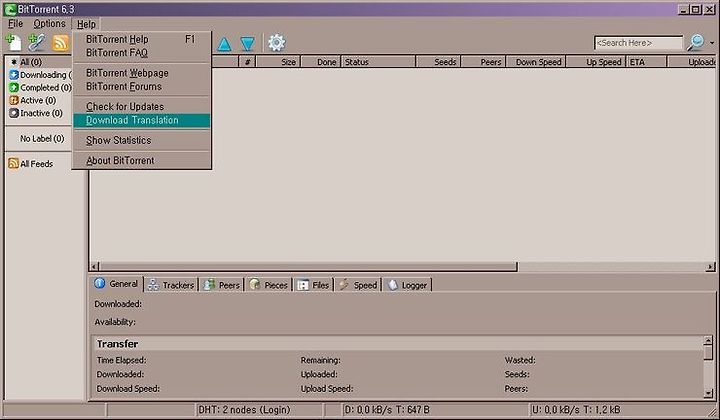Click the Completed category icon
Image resolution: width=720 pixels, height=420 pixels.
(14, 87)
